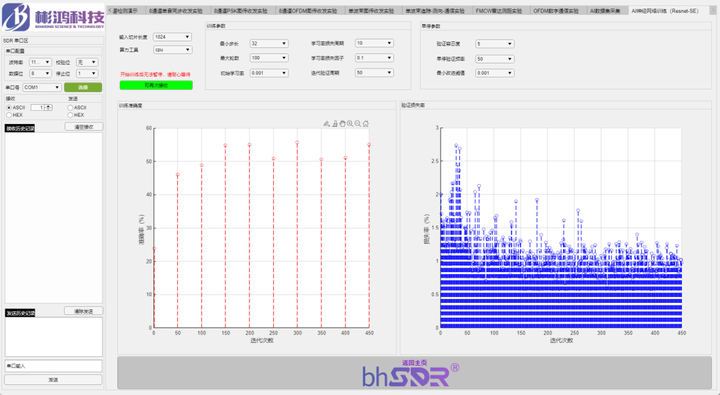Select the send HEX radio button
This screenshot has width=720, height=395.
coord(70,115)
